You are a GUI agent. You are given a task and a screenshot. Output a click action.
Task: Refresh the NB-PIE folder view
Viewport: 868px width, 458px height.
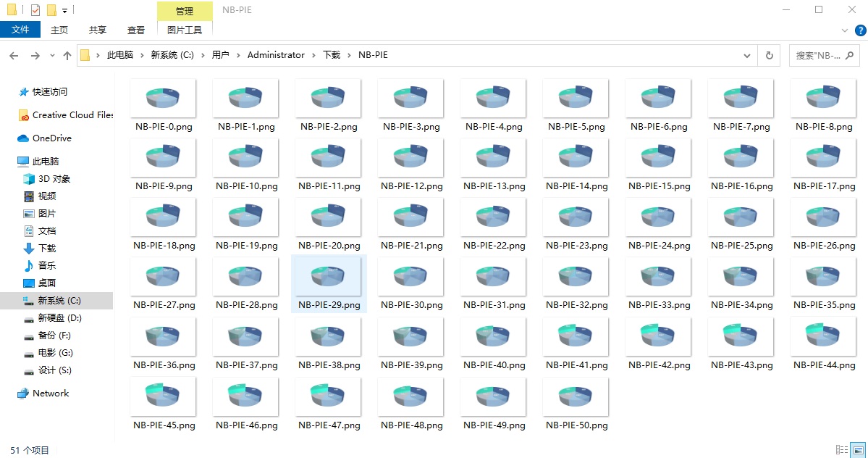point(769,55)
